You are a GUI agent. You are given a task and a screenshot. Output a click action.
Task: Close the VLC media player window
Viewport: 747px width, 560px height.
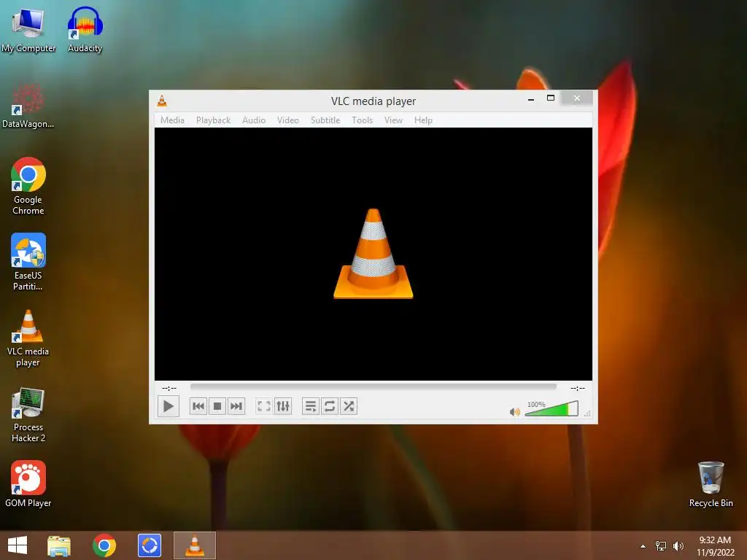pyautogui.click(x=577, y=98)
